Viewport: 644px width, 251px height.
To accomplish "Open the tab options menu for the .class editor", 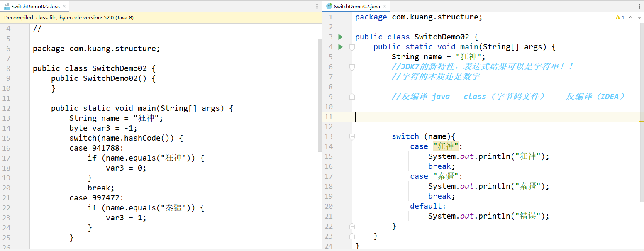I will coord(318,6).
